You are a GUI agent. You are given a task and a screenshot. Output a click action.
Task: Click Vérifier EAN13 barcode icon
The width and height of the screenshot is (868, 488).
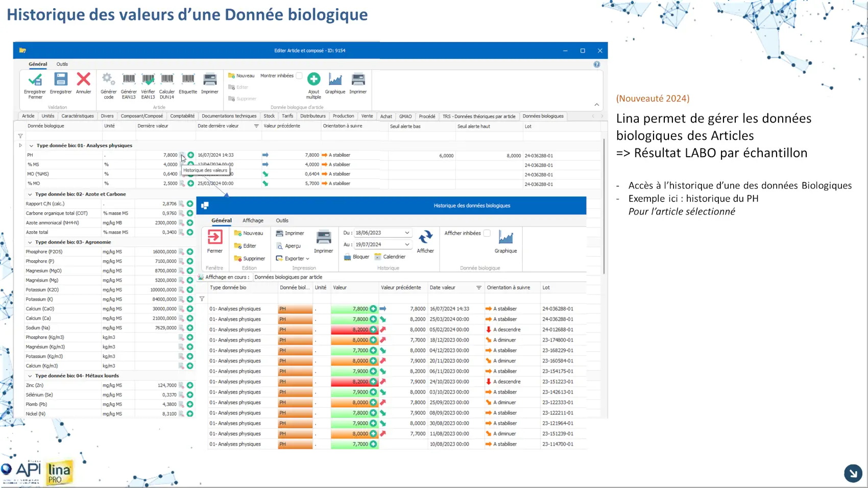coord(148,80)
